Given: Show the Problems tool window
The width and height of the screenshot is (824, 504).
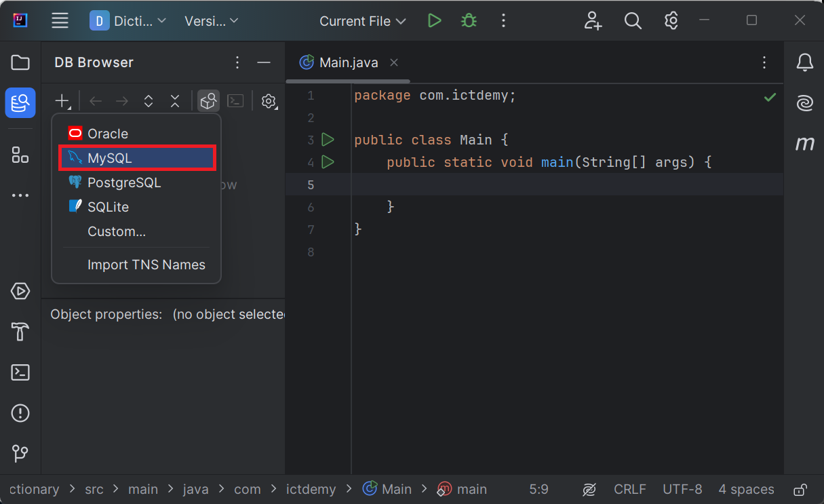Looking at the screenshot, I should 20,412.
